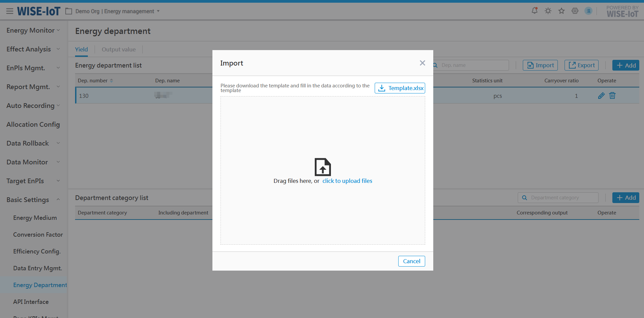Open the settings gear icon
The height and width of the screenshot is (318, 644).
[x=575, y=11]
